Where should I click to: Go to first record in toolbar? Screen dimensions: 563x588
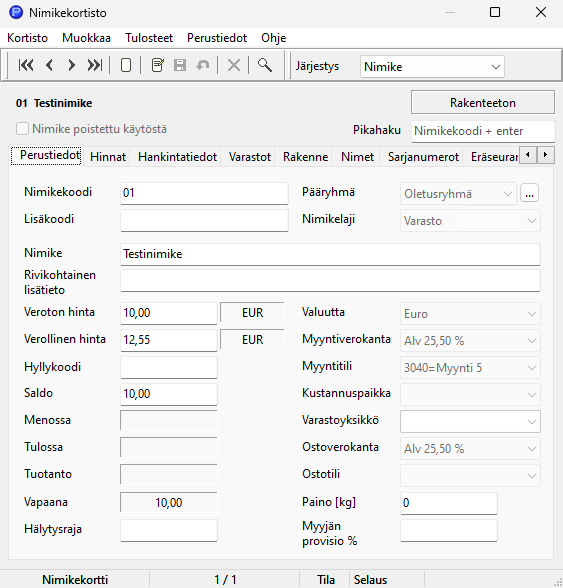point(26,65)
